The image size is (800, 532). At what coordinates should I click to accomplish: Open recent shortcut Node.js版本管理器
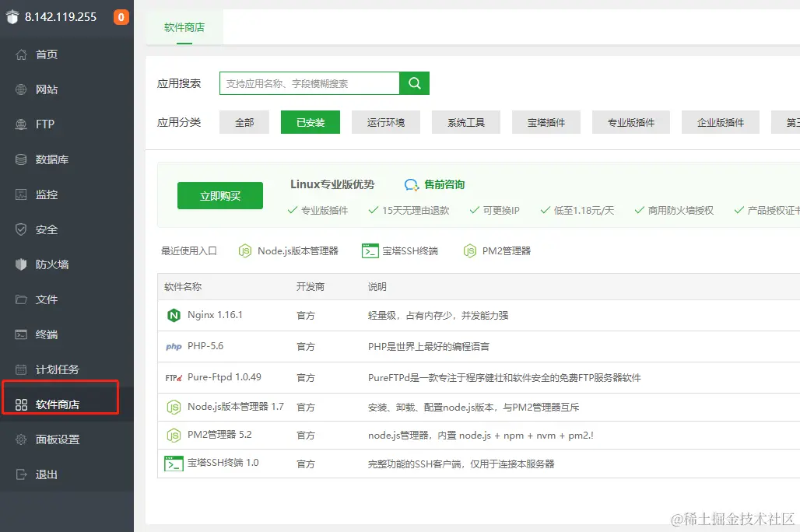click(x=297, y=251)
